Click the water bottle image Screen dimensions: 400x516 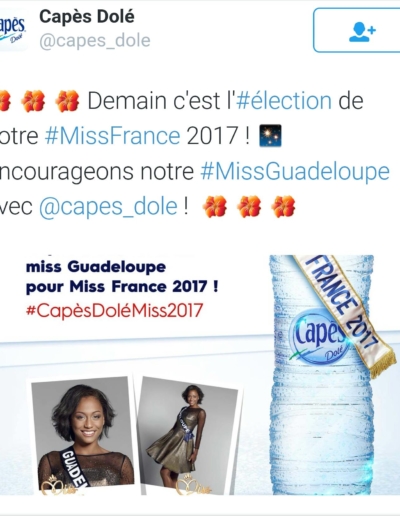[322, 375]
